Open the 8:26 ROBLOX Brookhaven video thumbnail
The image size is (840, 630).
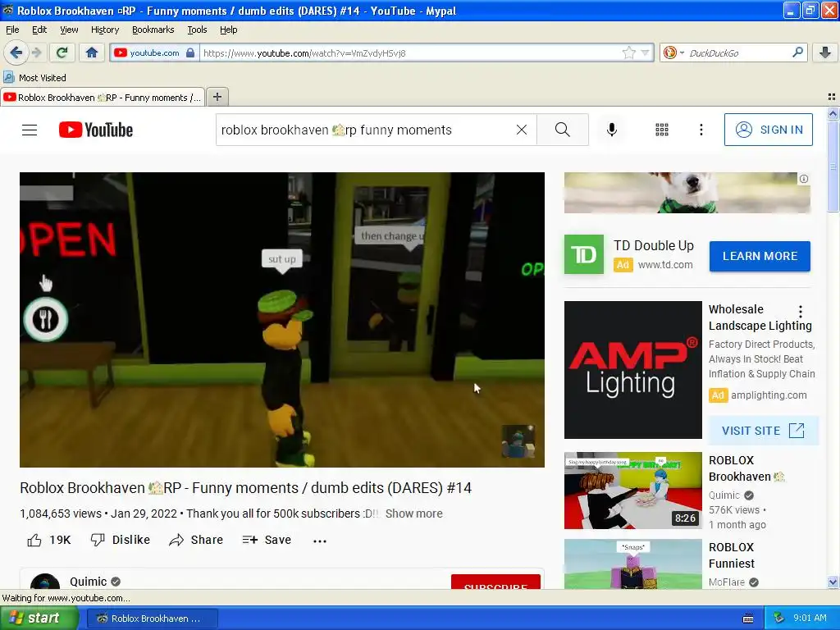pos(632,491)
